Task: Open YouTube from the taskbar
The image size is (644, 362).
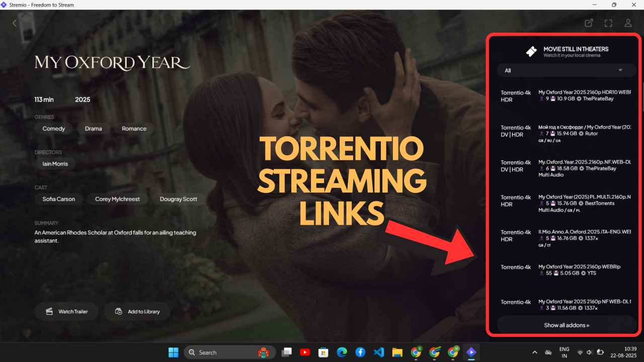Action: point(305,352)
